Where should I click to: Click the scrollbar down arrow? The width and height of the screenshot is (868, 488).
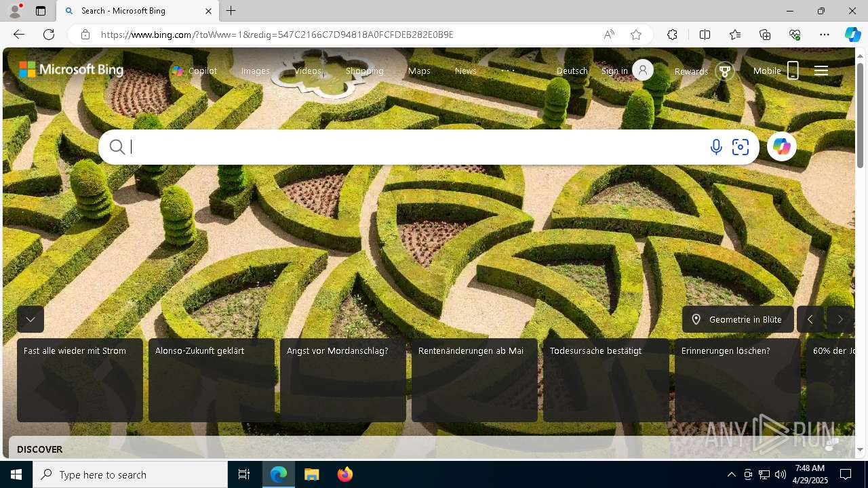click(x=860, y=449)
